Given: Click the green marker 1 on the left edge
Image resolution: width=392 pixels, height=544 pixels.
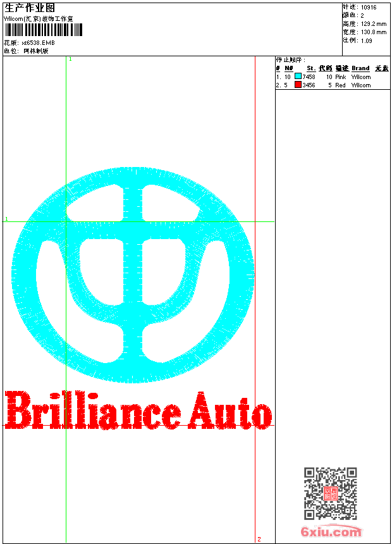Looking at the screenshot, I should click(x=6, y=219).
